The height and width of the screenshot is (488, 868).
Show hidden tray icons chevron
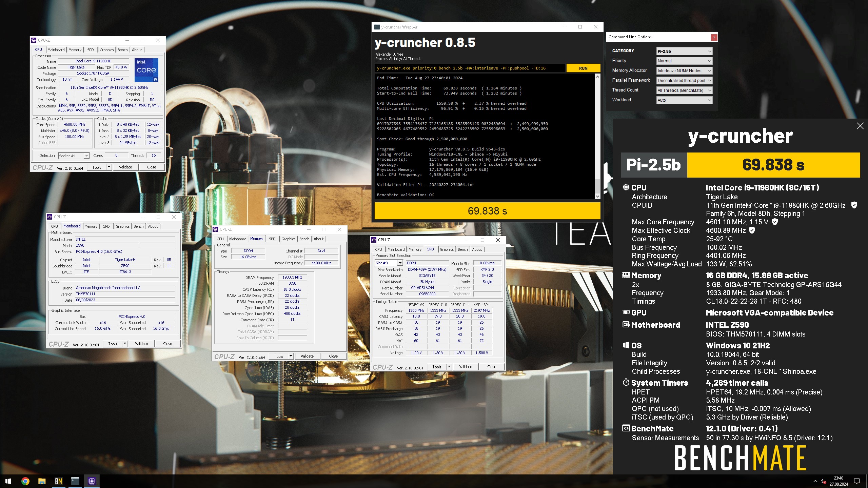(x=815, y=481)
